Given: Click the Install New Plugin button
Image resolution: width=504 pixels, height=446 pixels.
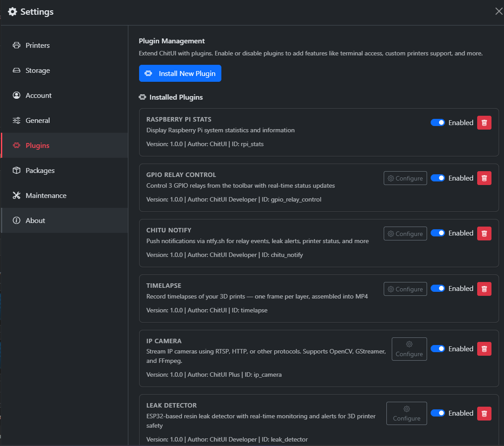Looking at the screenshot, I should click(180, 73).
